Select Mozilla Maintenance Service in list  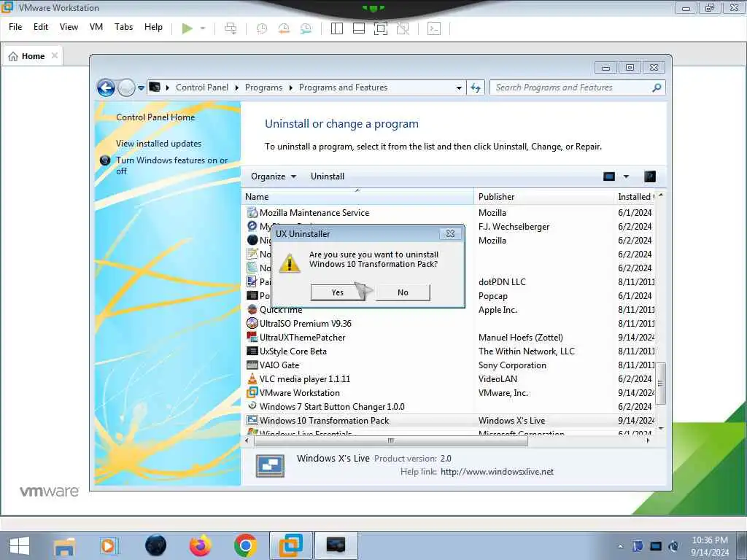point(314,213)
